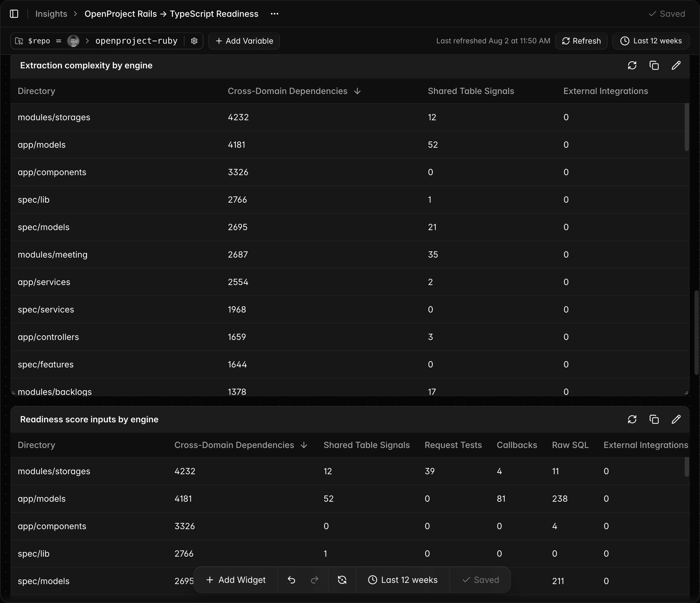Click the Readiness score inputs by engine title
This screenshot has width=700, height=603.
click(x=89, y=419)
